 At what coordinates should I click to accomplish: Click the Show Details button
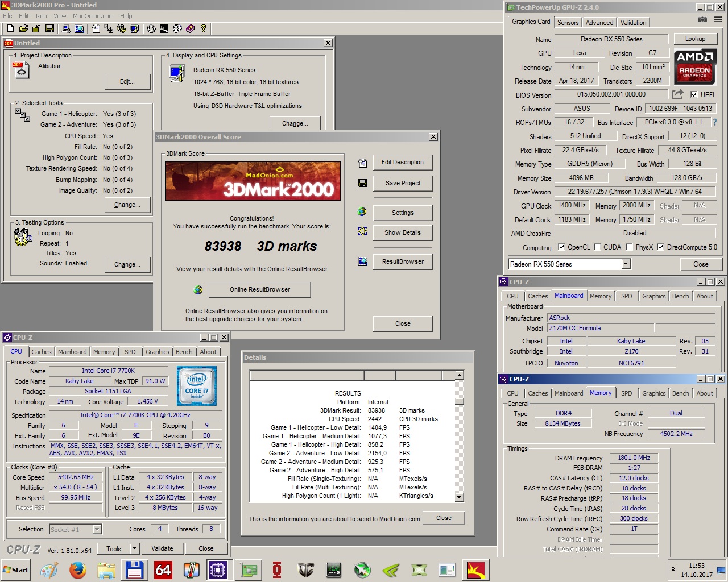(x=403, y=232)
